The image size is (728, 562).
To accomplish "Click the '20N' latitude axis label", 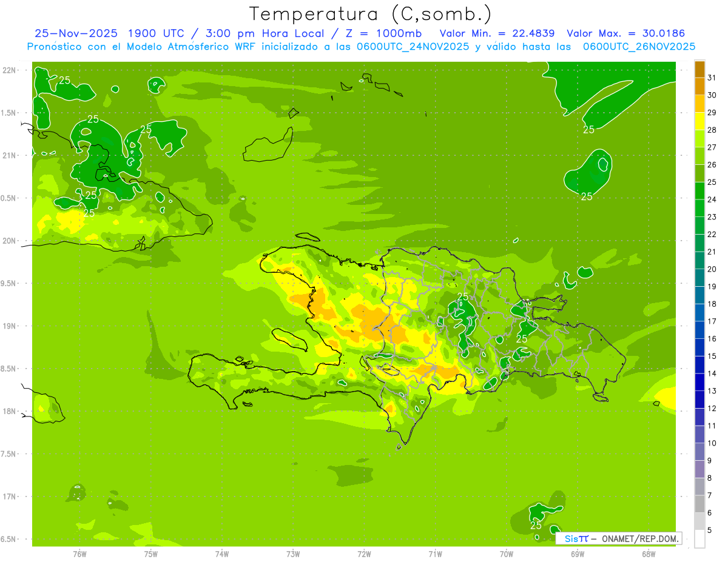I will tap(8, 241).
